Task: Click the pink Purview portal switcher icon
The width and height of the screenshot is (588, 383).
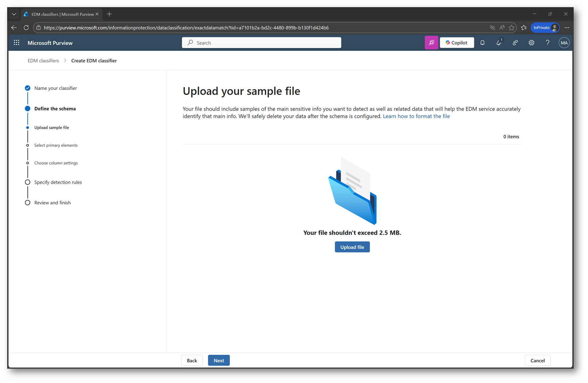Action: click(x=431, y=43)
